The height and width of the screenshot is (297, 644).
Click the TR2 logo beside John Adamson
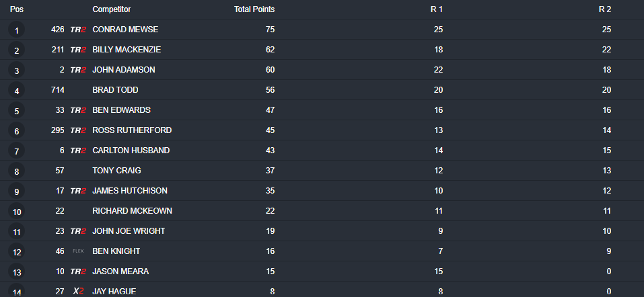(78, 70)
